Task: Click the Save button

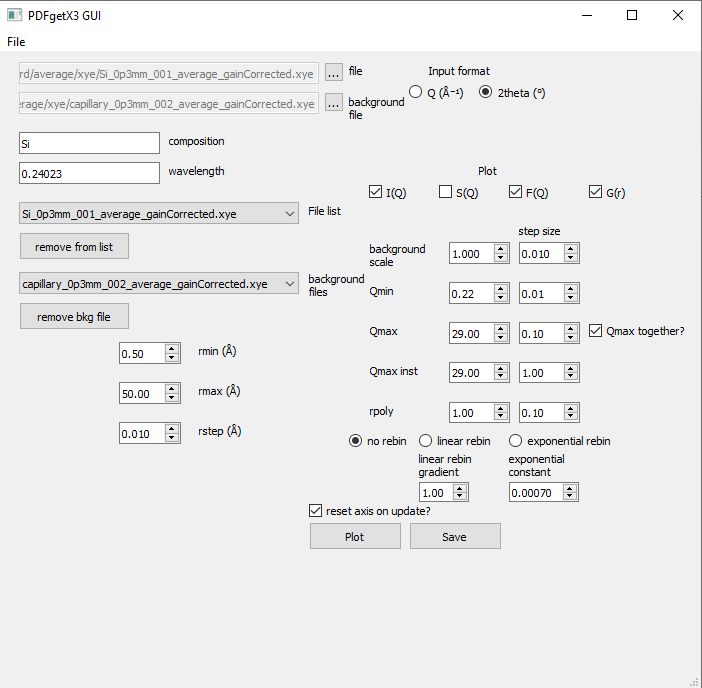Action: click(x=455, y=536)
